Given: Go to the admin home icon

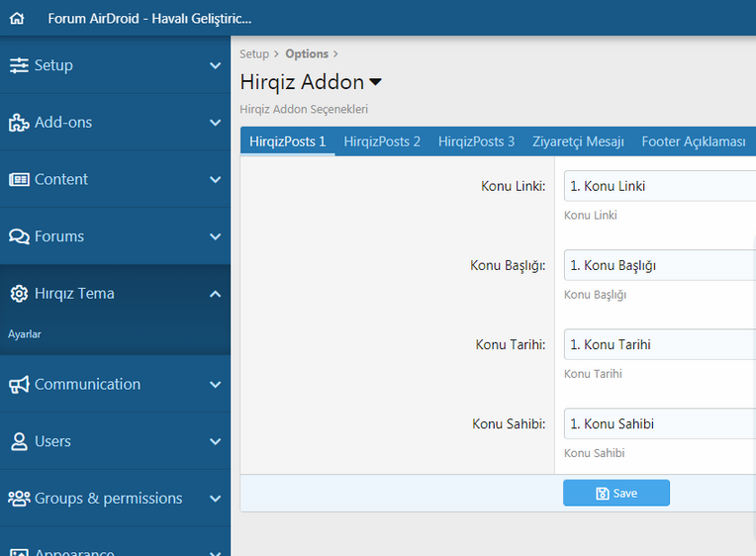Looking at the screenshot, I should tap(17, 19).
